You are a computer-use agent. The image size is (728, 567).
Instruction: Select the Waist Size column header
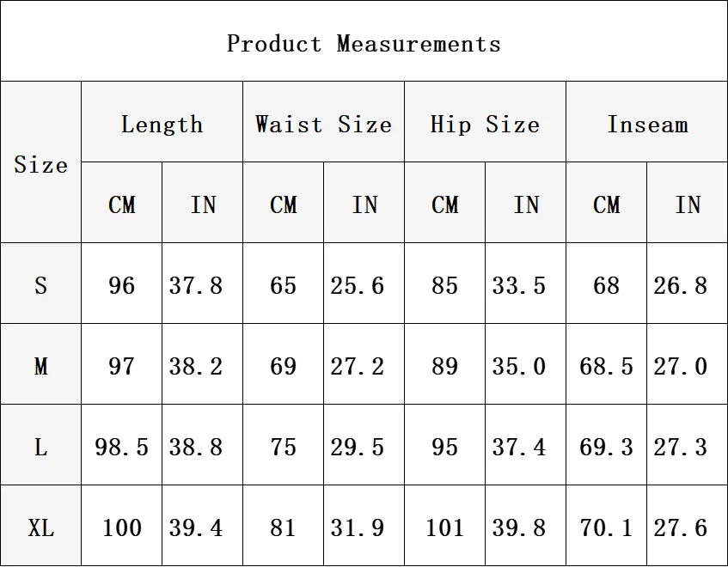[x=323, y=125]
